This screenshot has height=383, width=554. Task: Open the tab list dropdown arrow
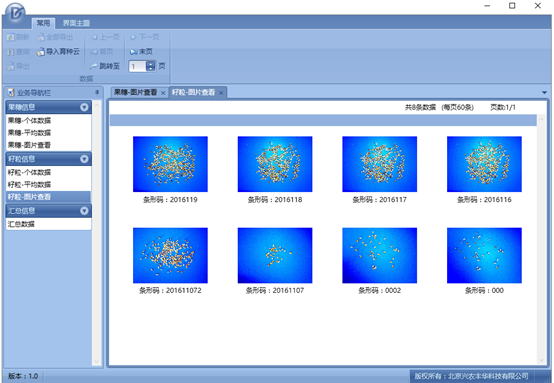pos(544,93)
